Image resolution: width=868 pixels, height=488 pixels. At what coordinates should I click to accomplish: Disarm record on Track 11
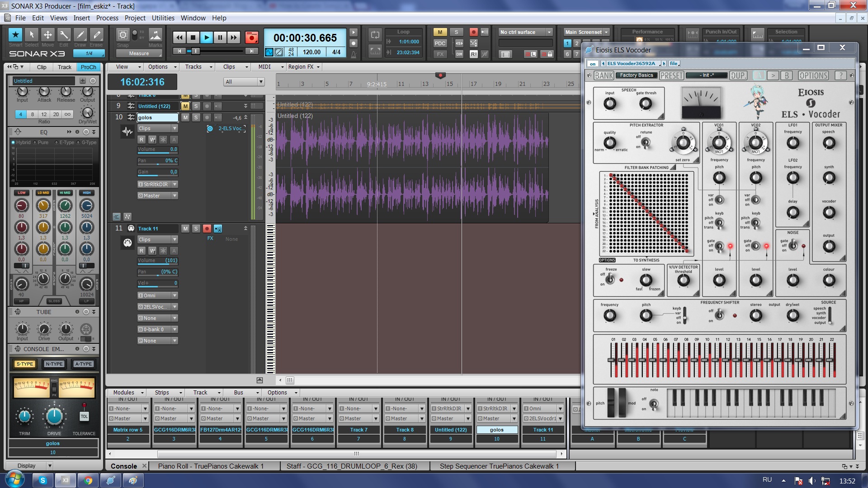(207, 229)
